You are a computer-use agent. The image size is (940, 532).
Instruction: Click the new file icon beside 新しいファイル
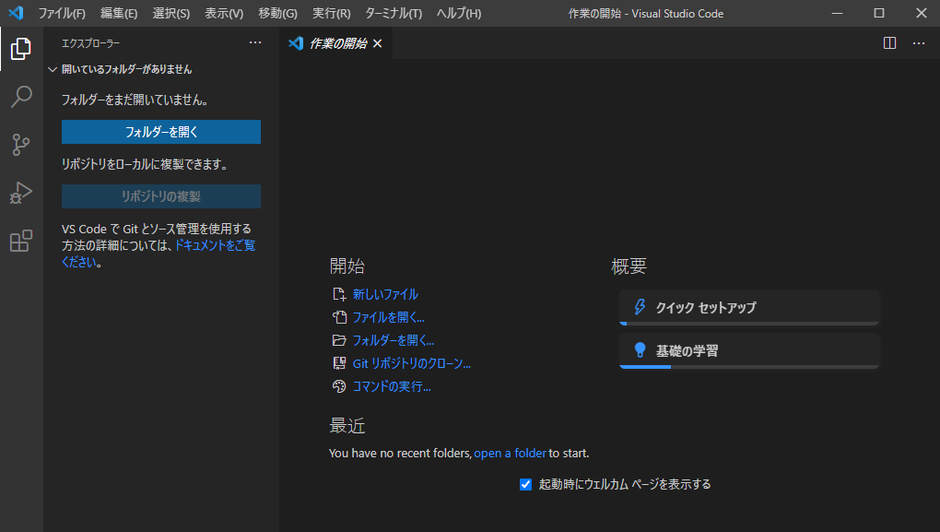[x=339, y=294]
